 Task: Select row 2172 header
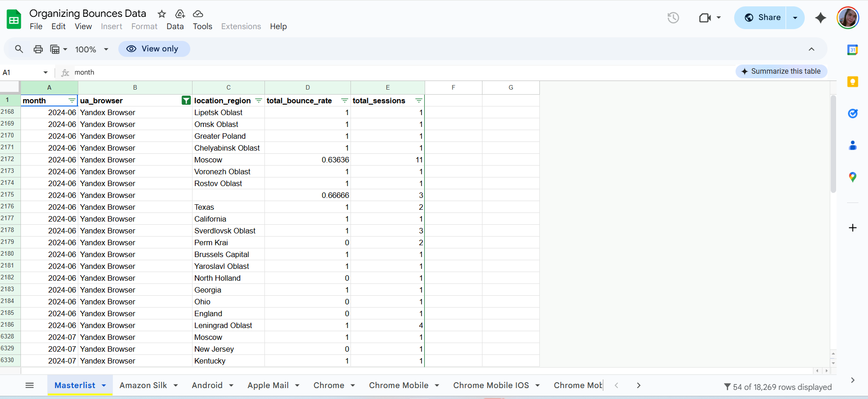[x=10, y=159]
